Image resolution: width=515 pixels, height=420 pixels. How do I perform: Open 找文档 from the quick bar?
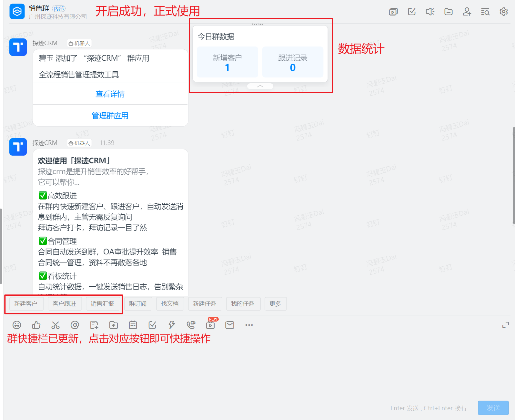click(x=170, y=304)
